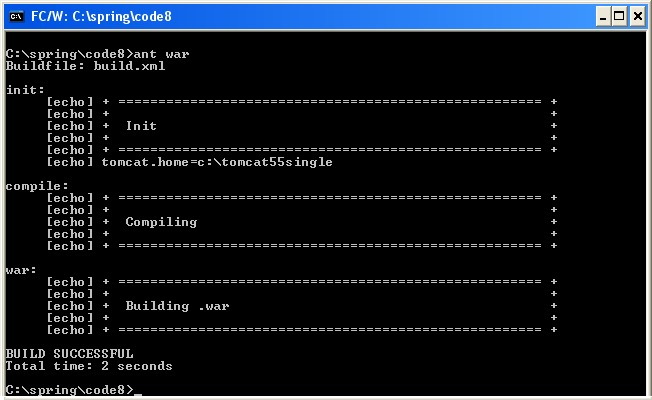652x400 pixels.
Task: Click the 'Building .war' echo text
Action: tap(177, 306)
